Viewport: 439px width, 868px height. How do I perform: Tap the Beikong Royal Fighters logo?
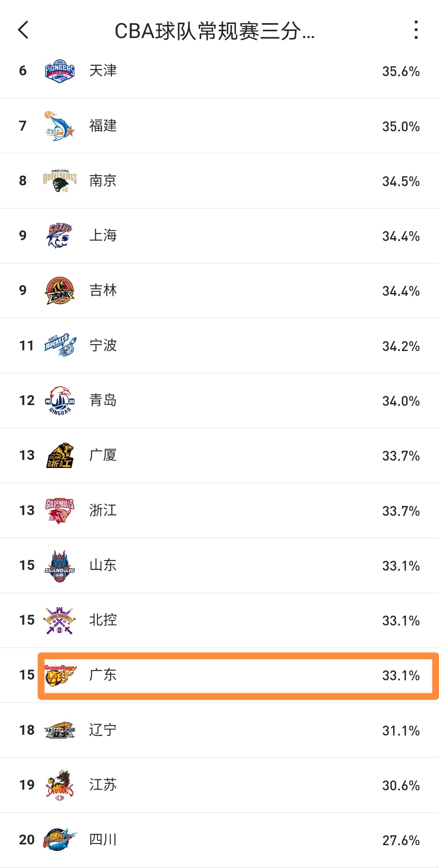(59, 620)
